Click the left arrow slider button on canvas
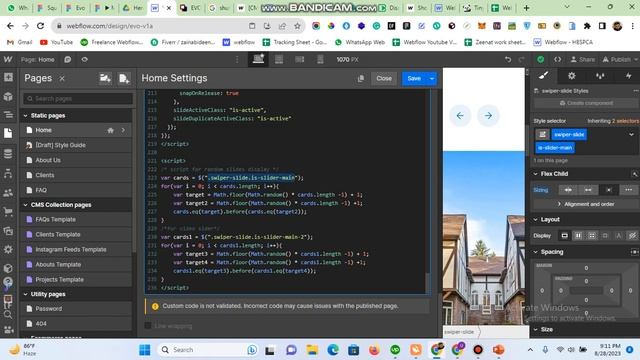The height and width of the screenshot is (360, 640). click(x=460, y=116)
